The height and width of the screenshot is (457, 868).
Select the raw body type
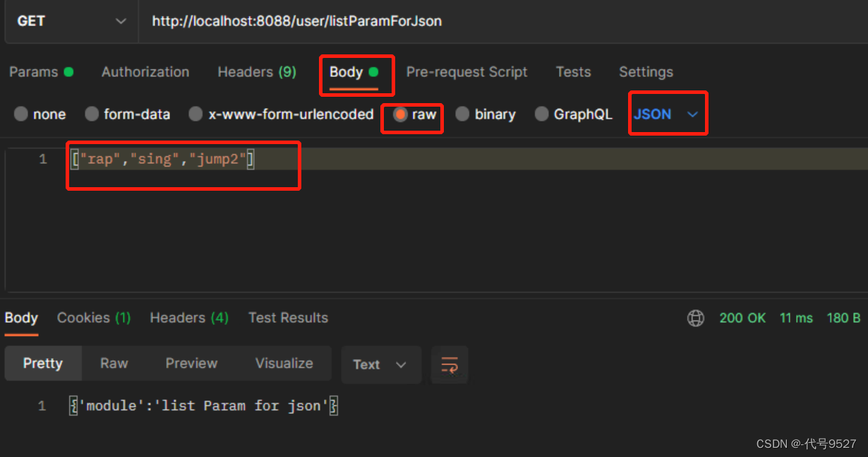(x=415, y=114)
